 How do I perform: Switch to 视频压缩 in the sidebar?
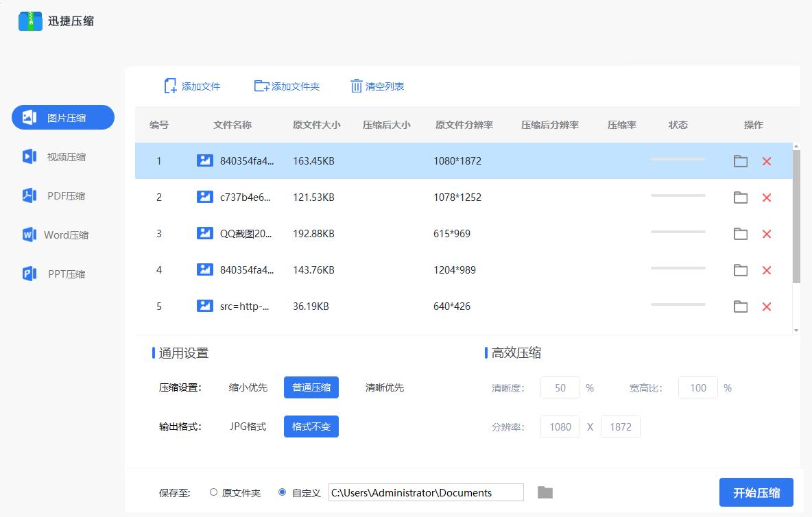62,156
